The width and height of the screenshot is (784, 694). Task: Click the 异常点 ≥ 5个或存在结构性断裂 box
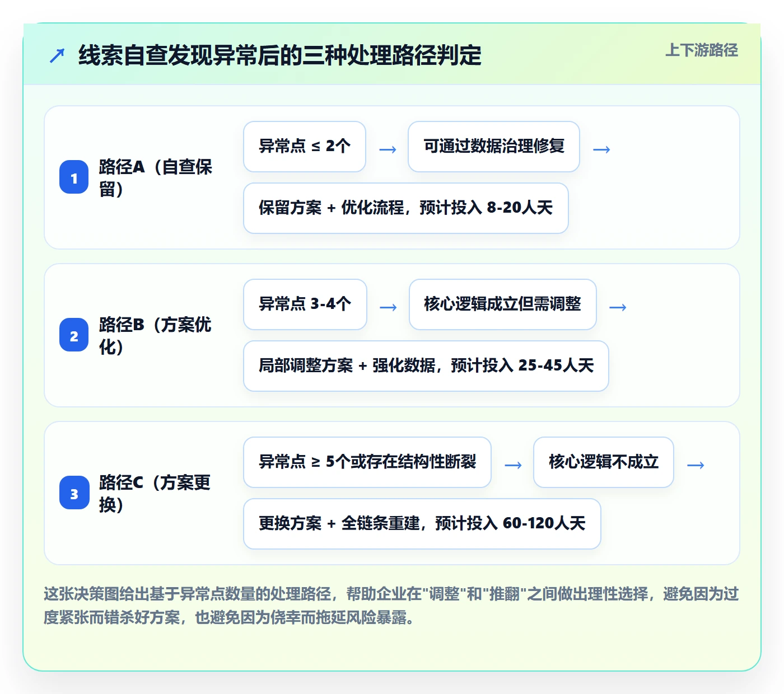tap(367, 462)
